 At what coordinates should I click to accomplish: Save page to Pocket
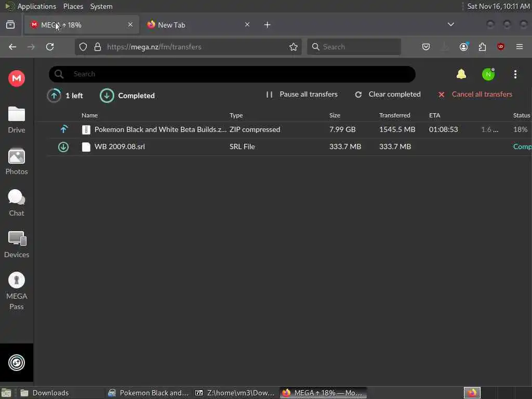[x=426, y=47]
